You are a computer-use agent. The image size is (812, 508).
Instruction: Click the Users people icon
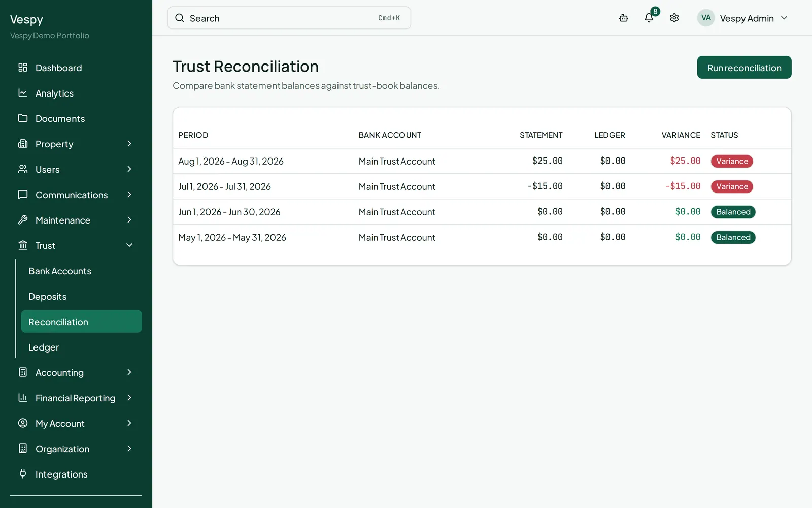click(x=23, y=169)
